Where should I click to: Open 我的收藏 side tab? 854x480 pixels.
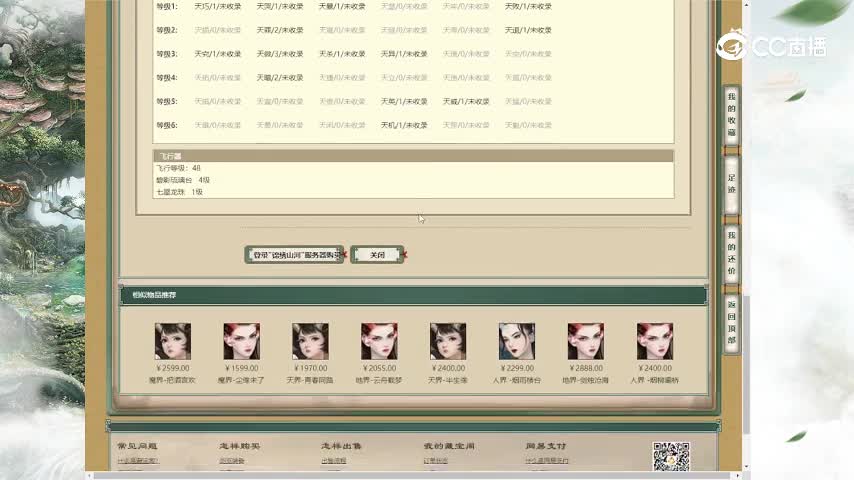731,116
